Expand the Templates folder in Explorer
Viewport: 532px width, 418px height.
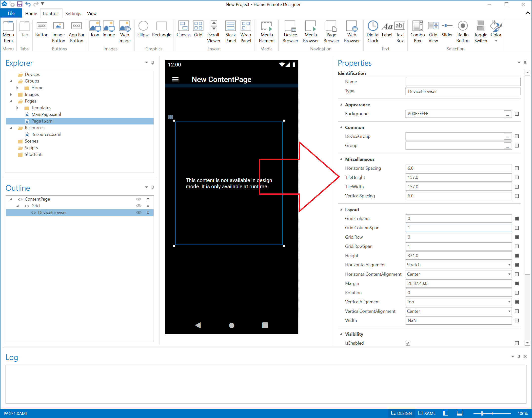[x=17, y=108]
